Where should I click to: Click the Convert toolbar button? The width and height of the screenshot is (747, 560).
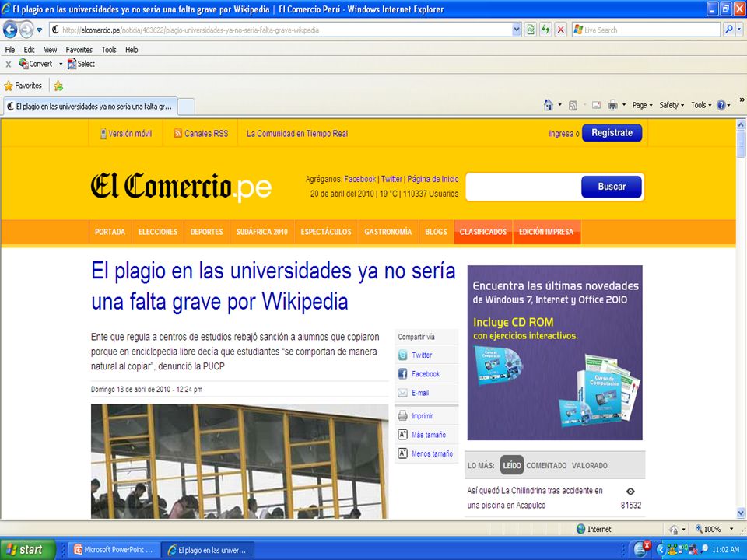[x=36, y=64]
